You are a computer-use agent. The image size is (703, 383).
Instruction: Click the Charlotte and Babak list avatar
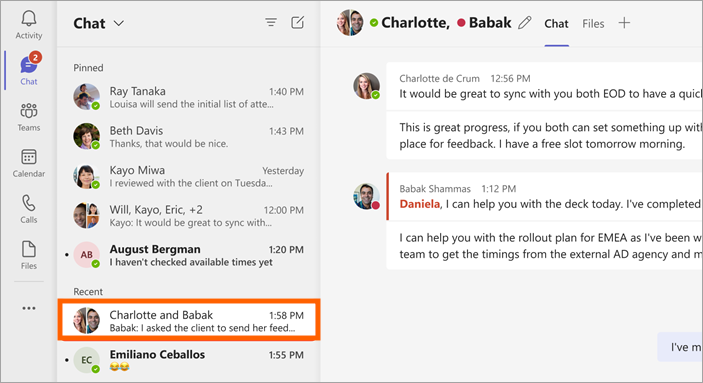click(87, 320)
